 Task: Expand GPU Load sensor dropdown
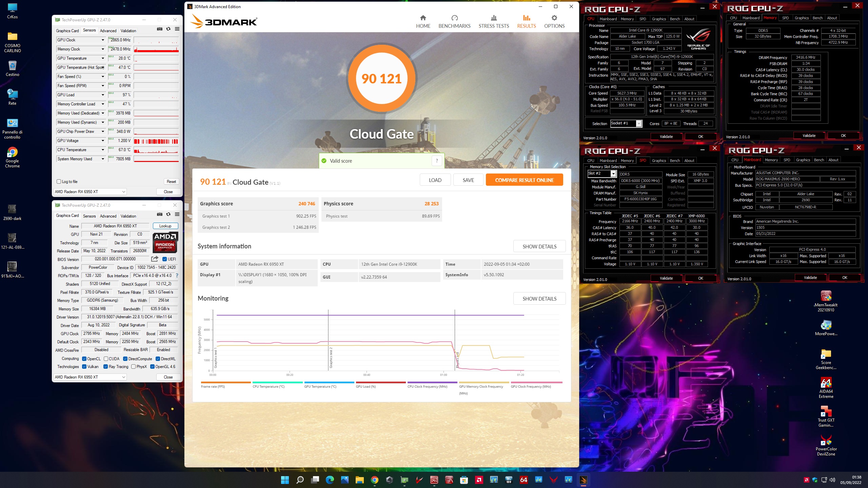click(103, 95)
